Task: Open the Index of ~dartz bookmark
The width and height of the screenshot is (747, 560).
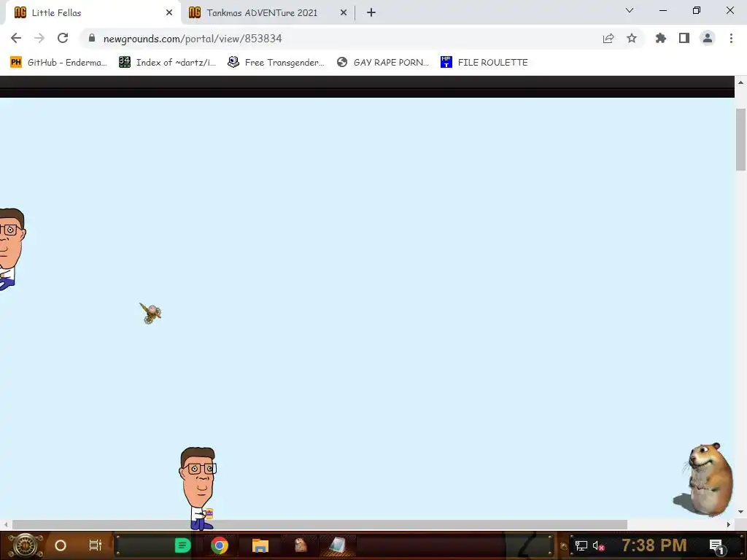Action: pyautogui.click(x=167, y=63)
